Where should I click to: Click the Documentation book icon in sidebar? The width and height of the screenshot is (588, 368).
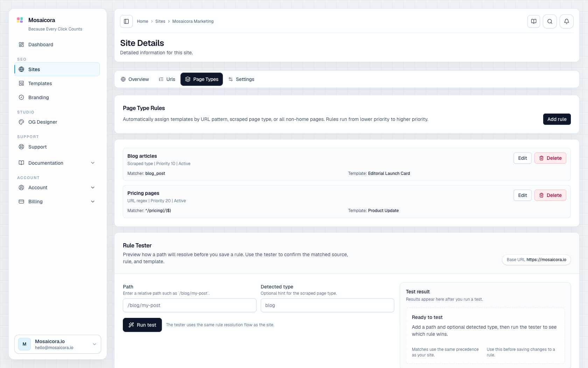pyautogui.click(x=21, y=163)
